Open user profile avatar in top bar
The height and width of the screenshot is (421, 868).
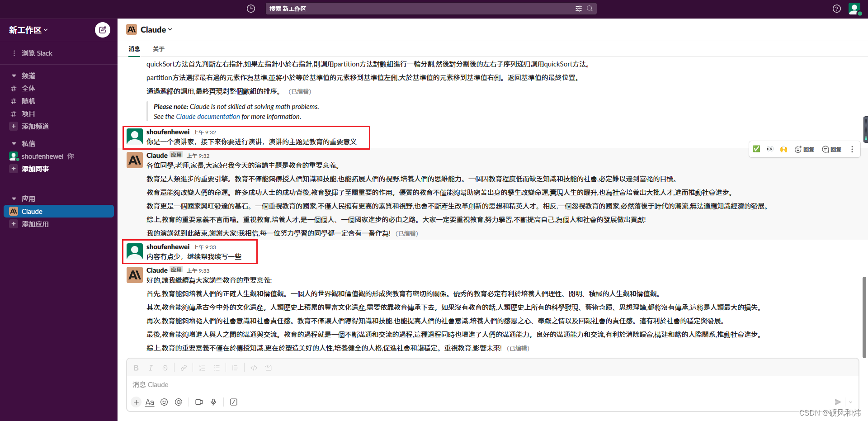pyautogui.click(x=854, y=9)
